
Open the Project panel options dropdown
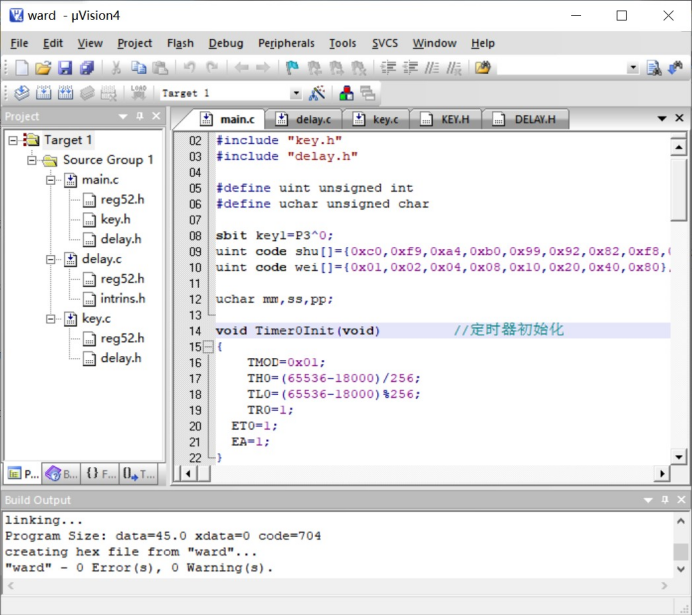pyautogui.click(x=123, y=116)
